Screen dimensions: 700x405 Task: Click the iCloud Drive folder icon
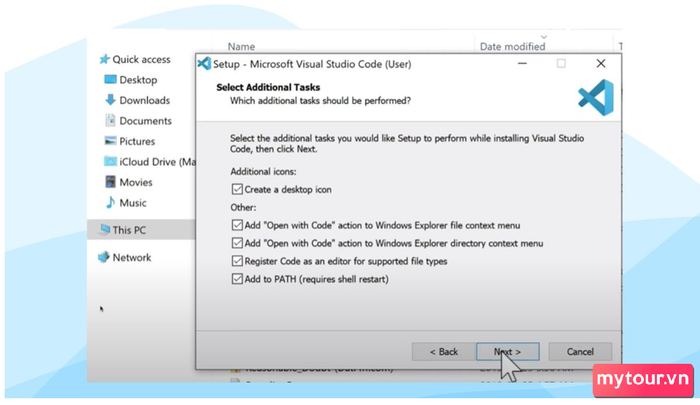click(110, 161)
